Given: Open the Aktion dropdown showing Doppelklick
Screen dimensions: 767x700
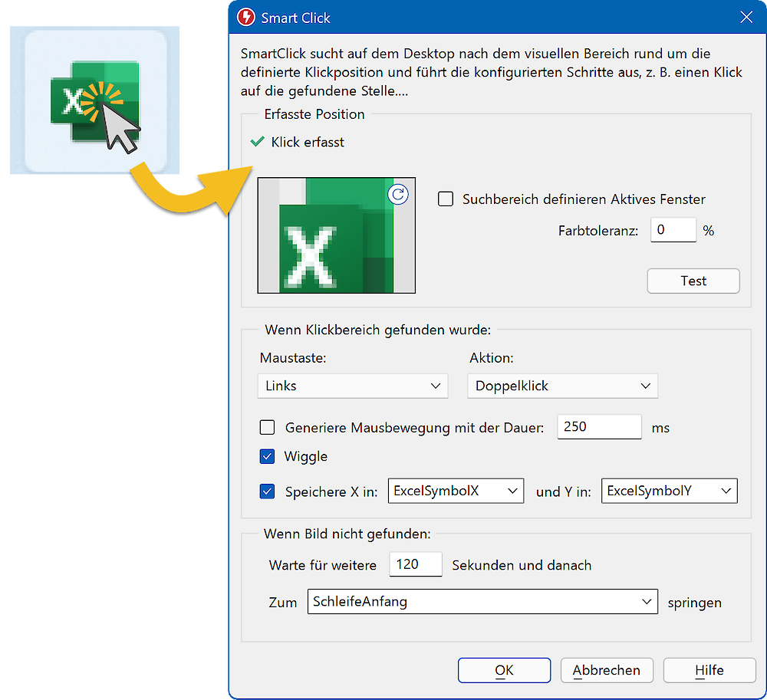Looking at the screenshot, I should [562, 386].
